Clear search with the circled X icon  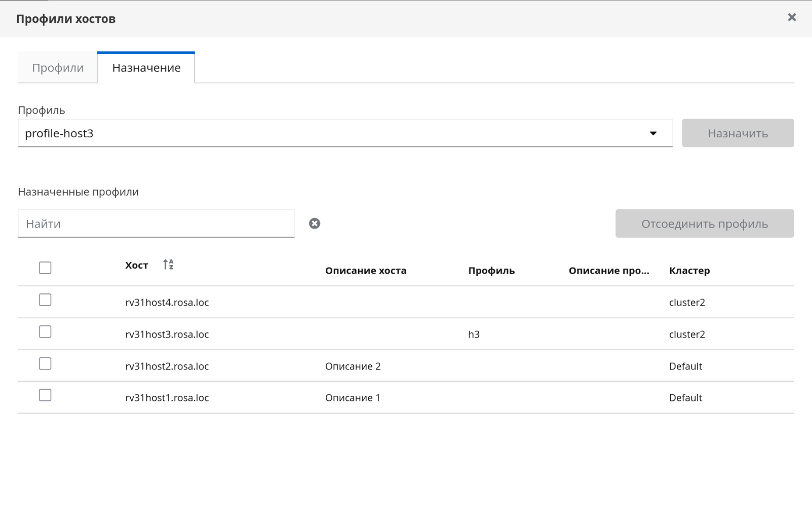pos(315,223)
